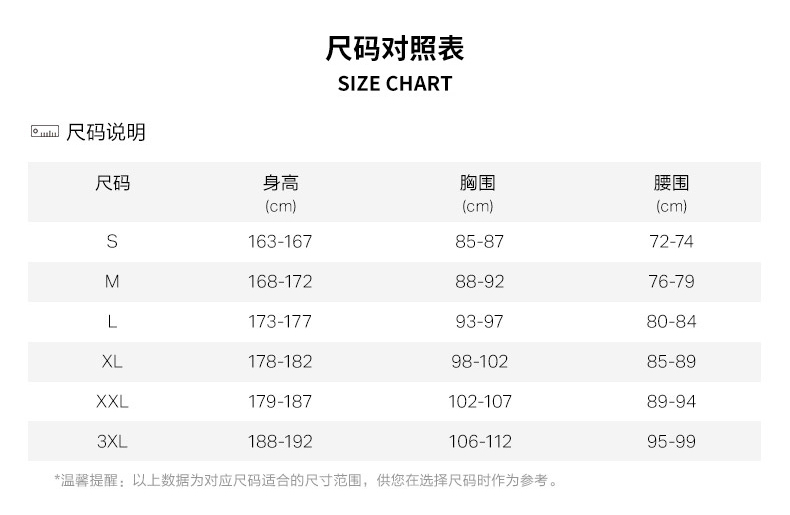Click chest value 102-107
This screenshot has width=790, height=515.
pyautogui.click(x=479, y=402)
